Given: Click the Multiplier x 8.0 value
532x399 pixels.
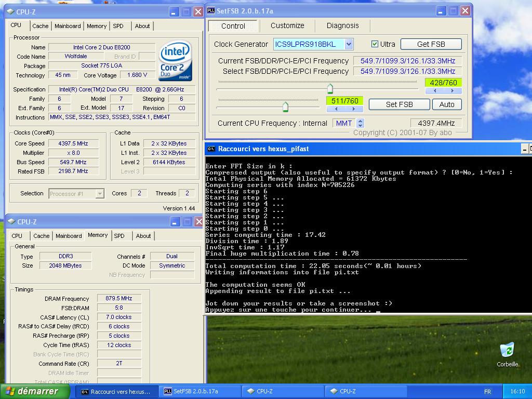Looking at the screenshot, I should [73, 153].
